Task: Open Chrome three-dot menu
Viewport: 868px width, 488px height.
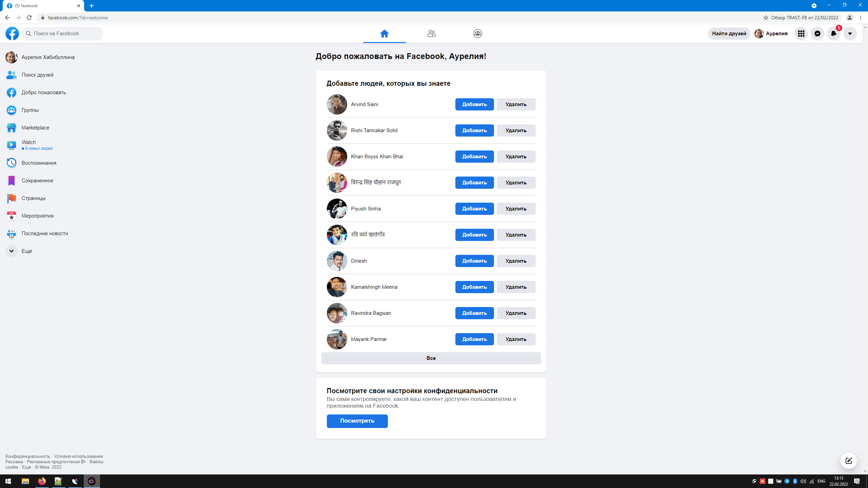Action: [x=861, y=18]
